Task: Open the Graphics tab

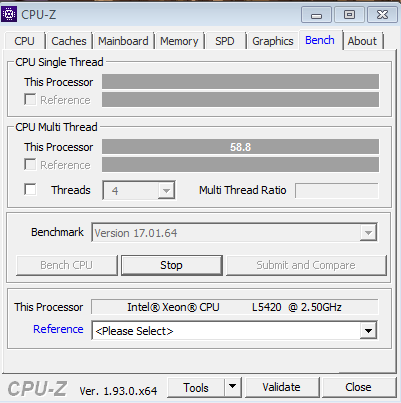Action: (x=273, y=41)
